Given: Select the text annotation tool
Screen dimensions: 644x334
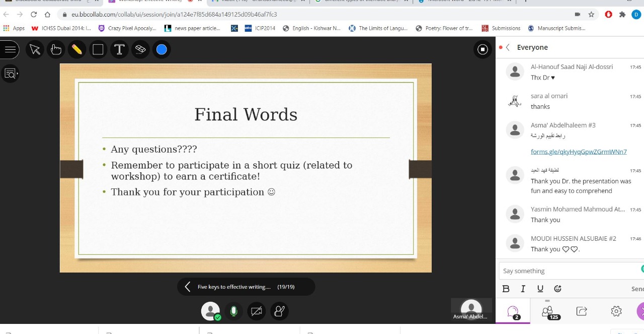Looking at the screenshot, I should click(119, 49).
